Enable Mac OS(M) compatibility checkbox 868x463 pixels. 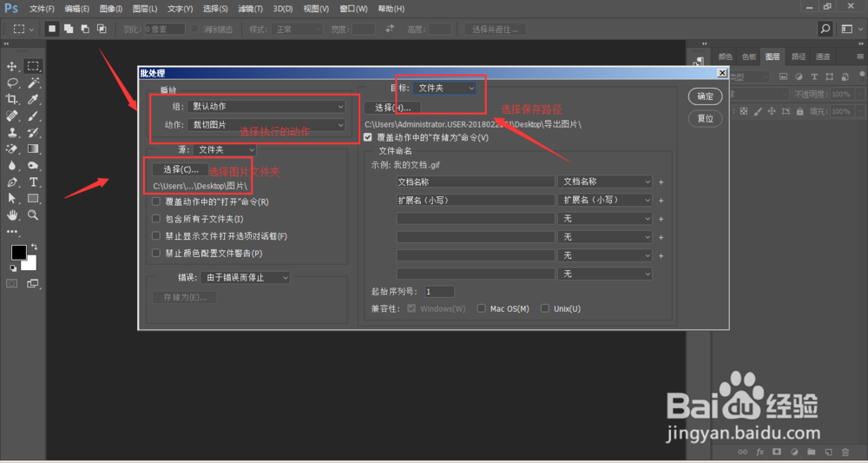click(481, 308)
